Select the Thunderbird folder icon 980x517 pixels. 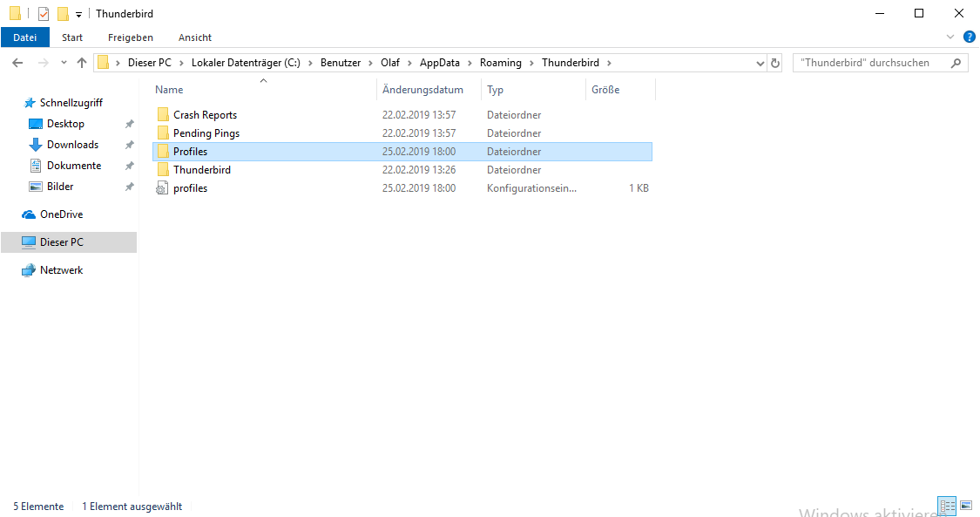[163, 169]
